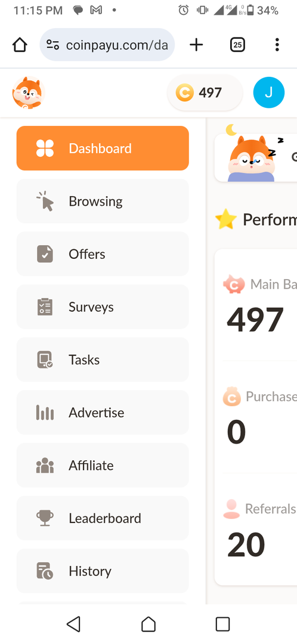
Task: Click the Surveys checklist icon
Action: tap(45, 307)
